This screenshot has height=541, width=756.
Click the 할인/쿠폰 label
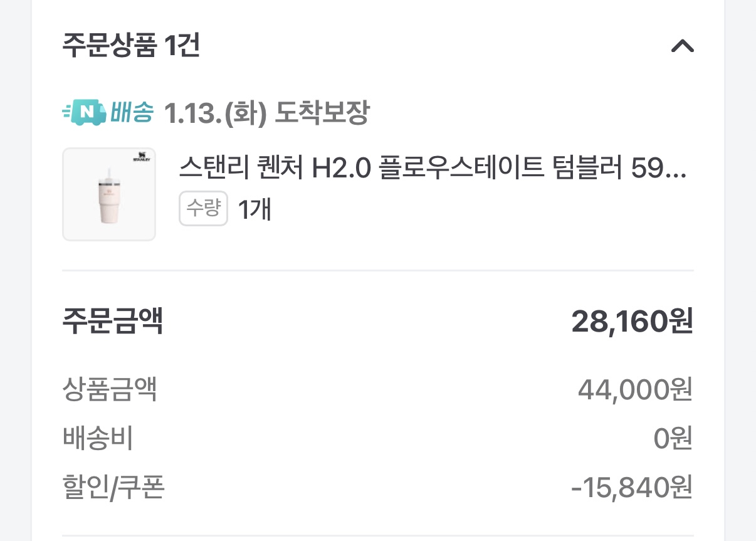click(x=113, y=488)
